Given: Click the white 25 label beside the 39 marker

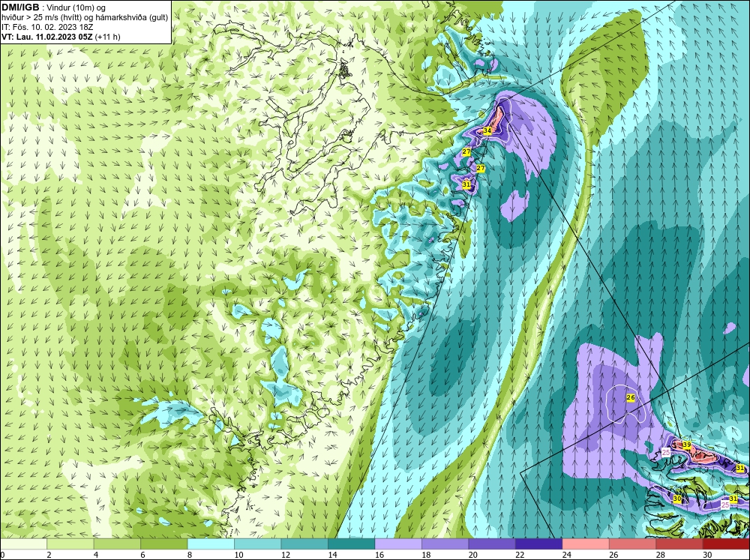Looking at the screenshot, I should (x=666, y=452).
